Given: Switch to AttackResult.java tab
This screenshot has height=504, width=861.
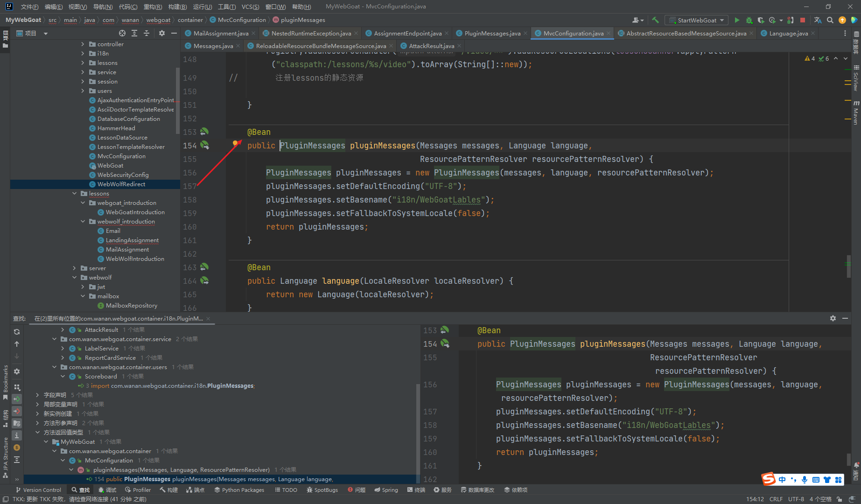Looking at the screenshot, I should [x=431, y=46].
